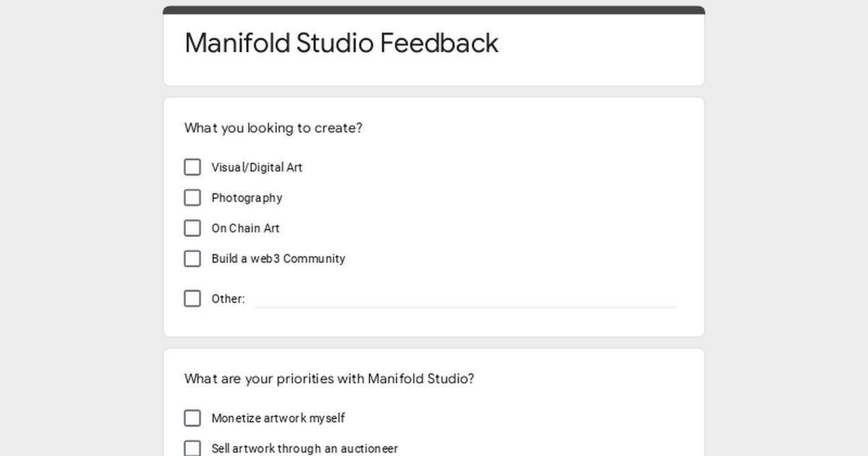Tick the Sell artwork through an auctioneer checkbox
868x456 pixels.
click(x=192, y=448)
